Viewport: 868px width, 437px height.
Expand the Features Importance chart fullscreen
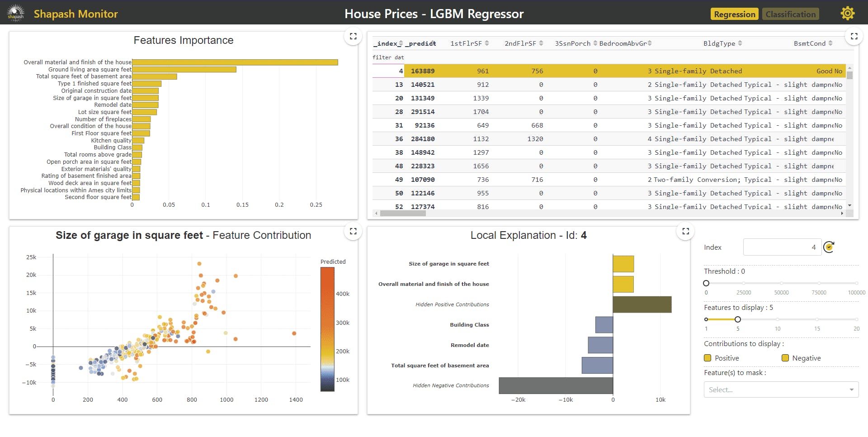pyautogui.click(x=353, y=37)
